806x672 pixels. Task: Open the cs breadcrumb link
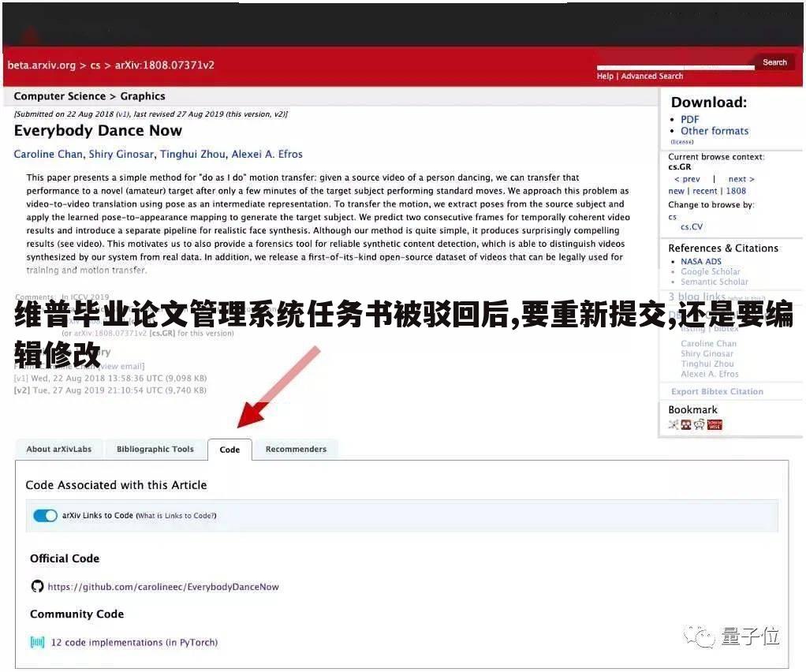[95, 65]
